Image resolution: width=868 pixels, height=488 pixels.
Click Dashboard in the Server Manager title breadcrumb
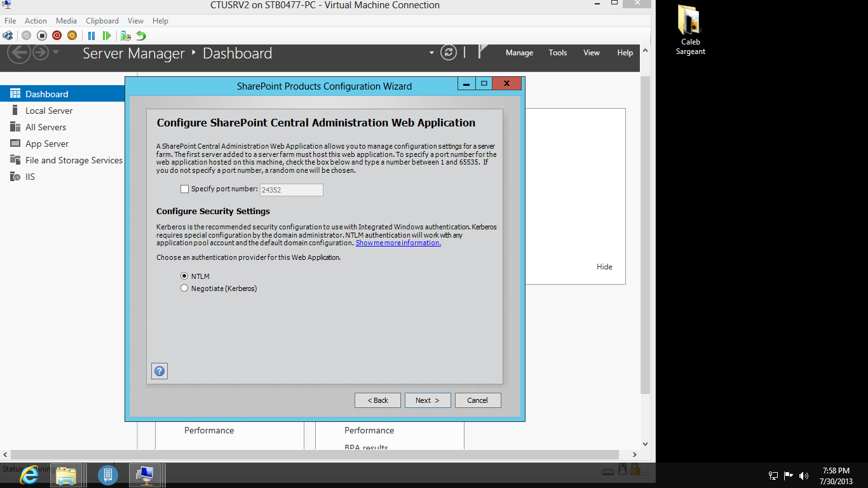tap(237, 53)
